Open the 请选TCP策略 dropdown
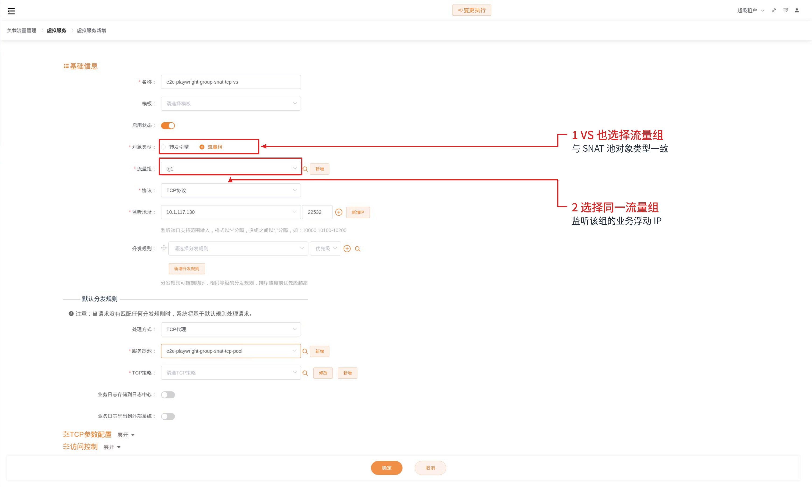 (x=231, y=373)
